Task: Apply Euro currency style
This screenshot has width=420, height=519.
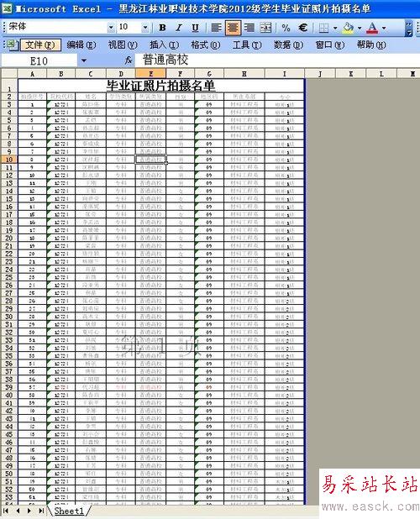Action: 303,28
